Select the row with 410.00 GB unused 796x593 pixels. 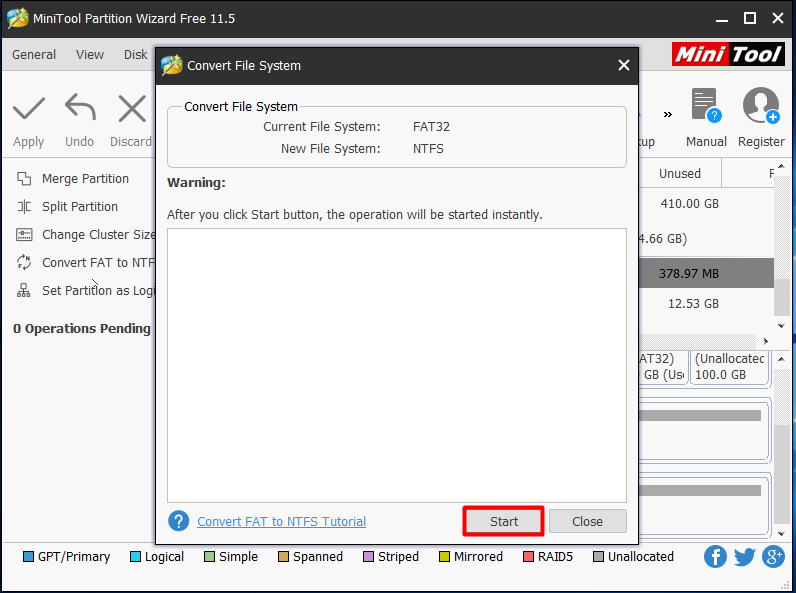click(x=706, y=204)
